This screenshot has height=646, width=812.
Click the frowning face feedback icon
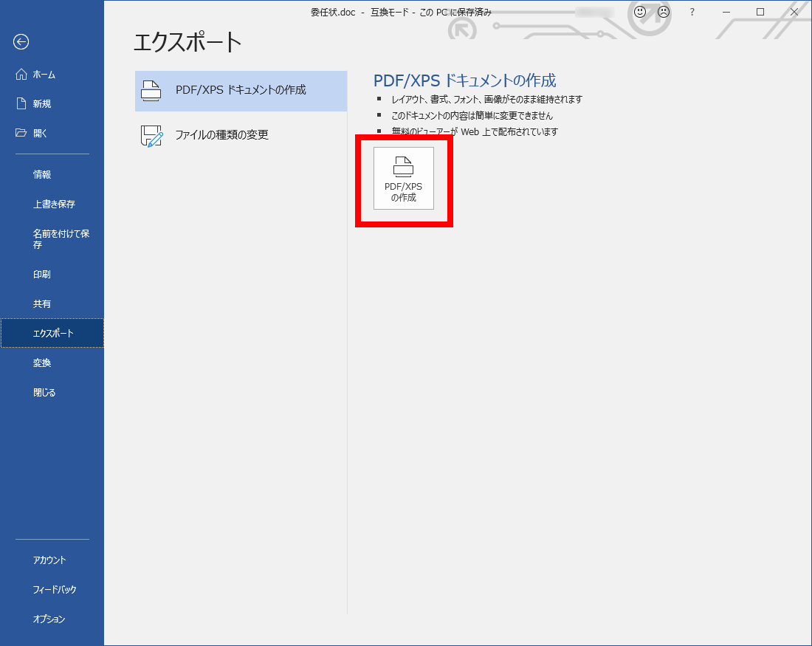(664, 12)
